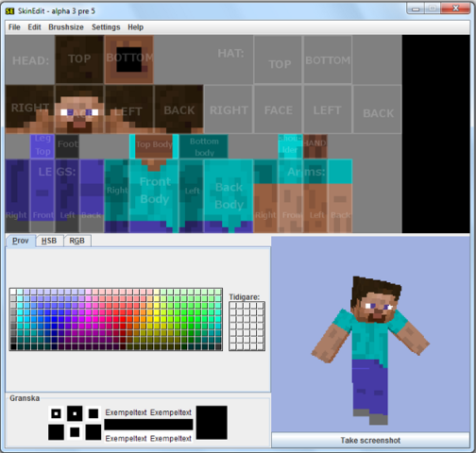This screenshot has width=476, height=453.
Task: Click the Shoulder texture region
Action: point(290,146)
